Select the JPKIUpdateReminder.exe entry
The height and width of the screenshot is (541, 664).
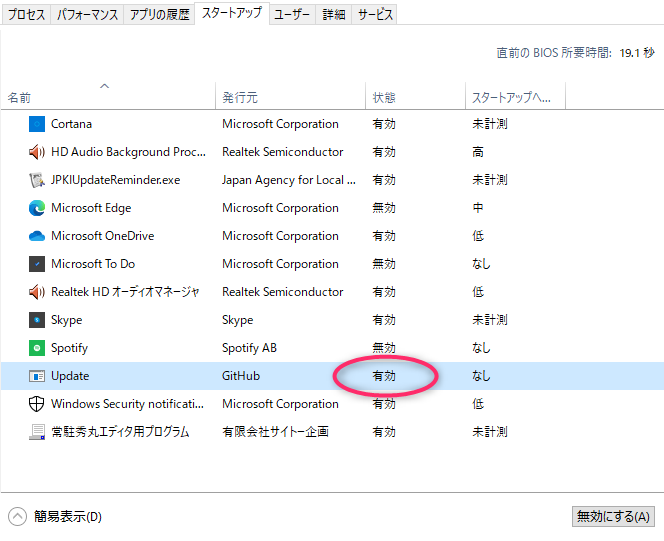point(116,180)
